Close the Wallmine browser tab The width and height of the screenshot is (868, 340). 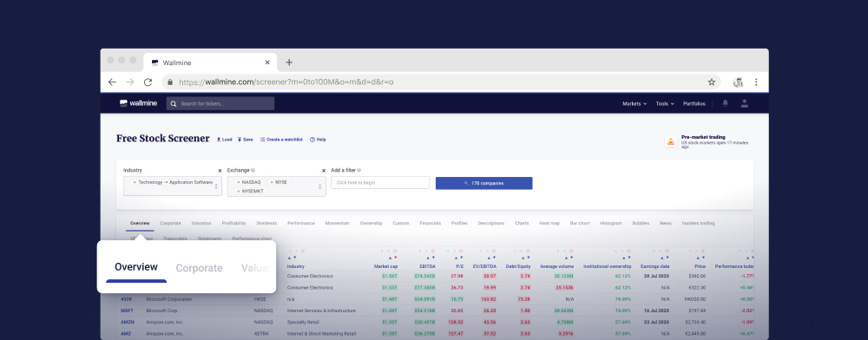pyautogui.click(x=267, y=62)
